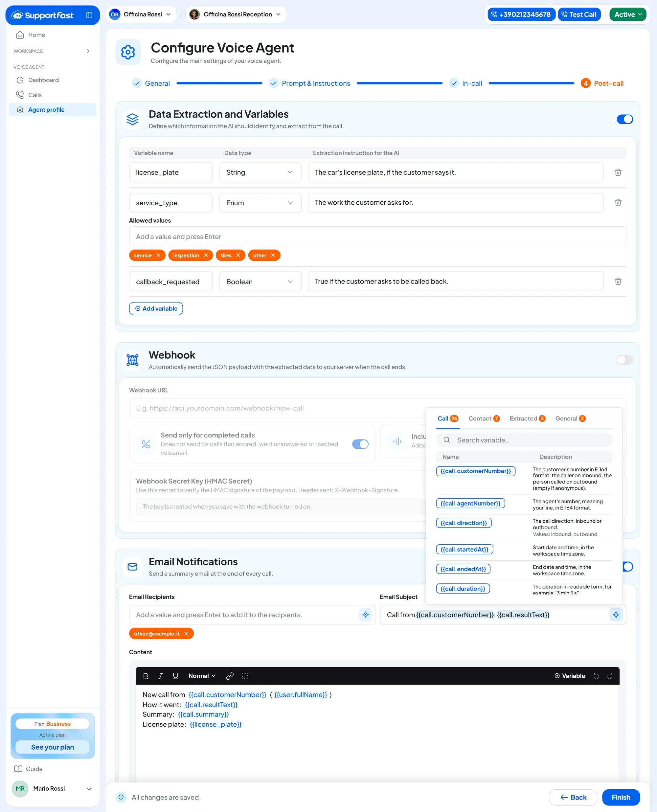Switch to General variables tab

pos(570,418)
